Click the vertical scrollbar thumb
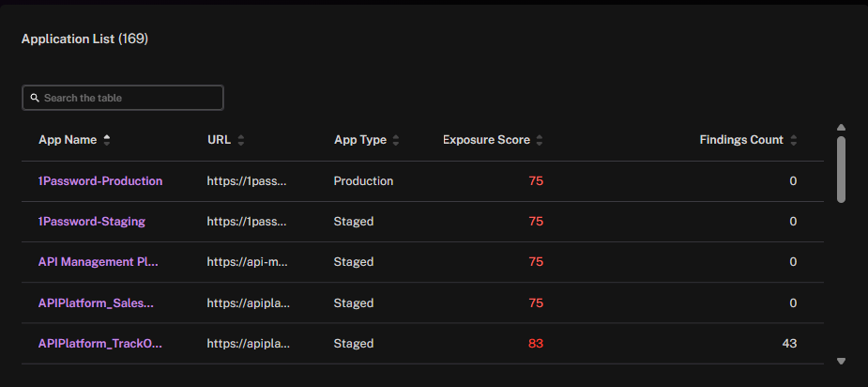Viewport: 868px width, 387px height. pos(841,170)
